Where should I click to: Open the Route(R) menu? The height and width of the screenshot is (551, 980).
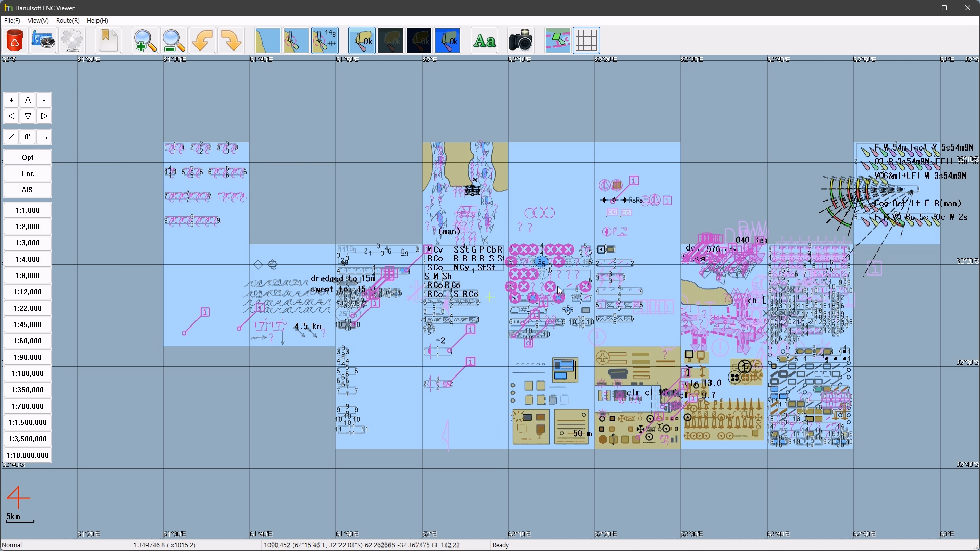coord(67,21)
